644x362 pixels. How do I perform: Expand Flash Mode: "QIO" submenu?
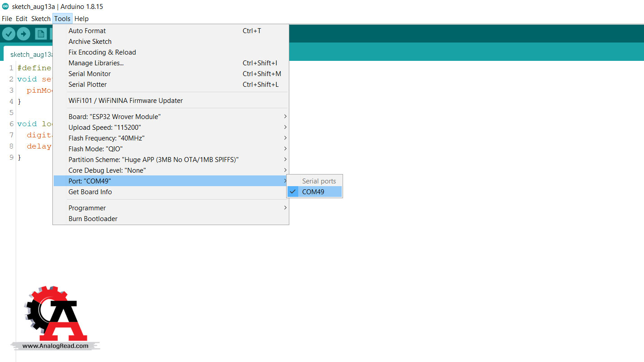coord(171,149)
